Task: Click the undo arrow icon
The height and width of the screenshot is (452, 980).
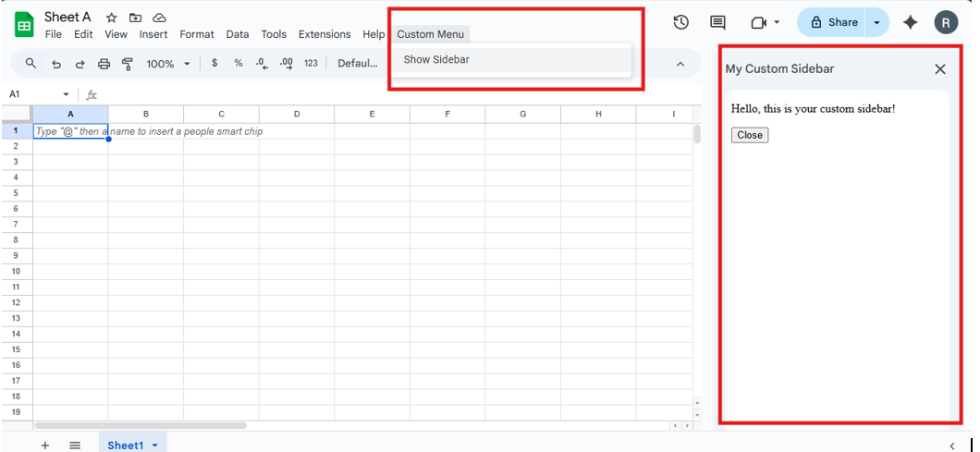Action: coord(56,64)
